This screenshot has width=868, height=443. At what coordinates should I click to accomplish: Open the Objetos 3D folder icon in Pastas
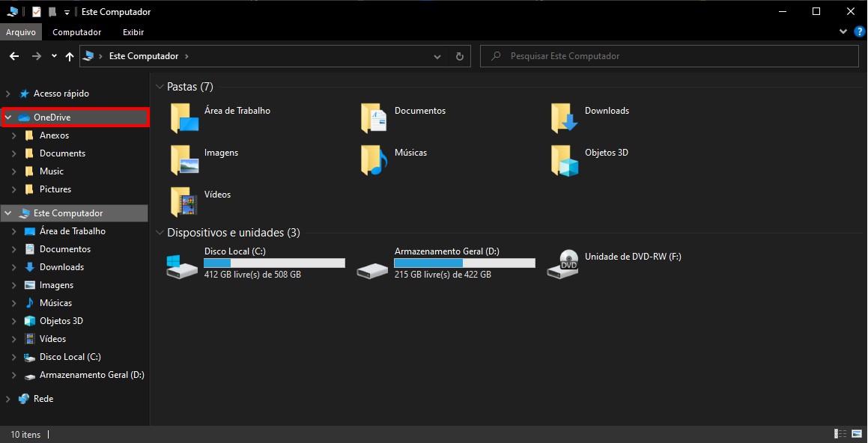click(x=565, y=160)
